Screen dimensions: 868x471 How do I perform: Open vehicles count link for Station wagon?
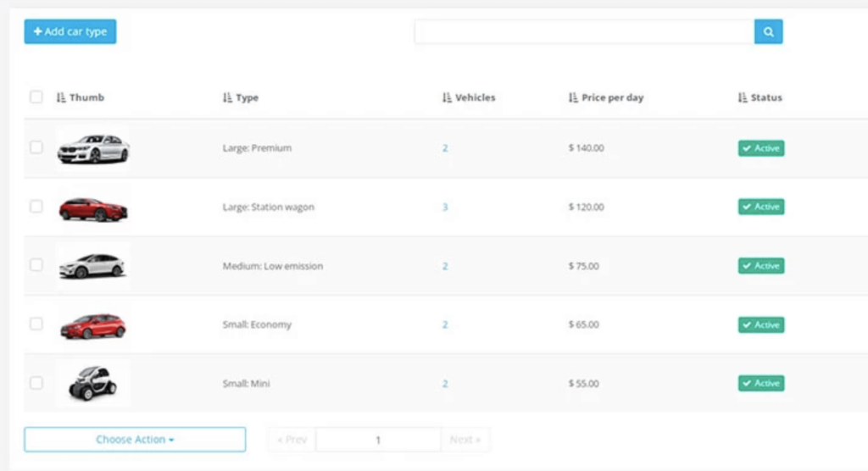(445, 207)
